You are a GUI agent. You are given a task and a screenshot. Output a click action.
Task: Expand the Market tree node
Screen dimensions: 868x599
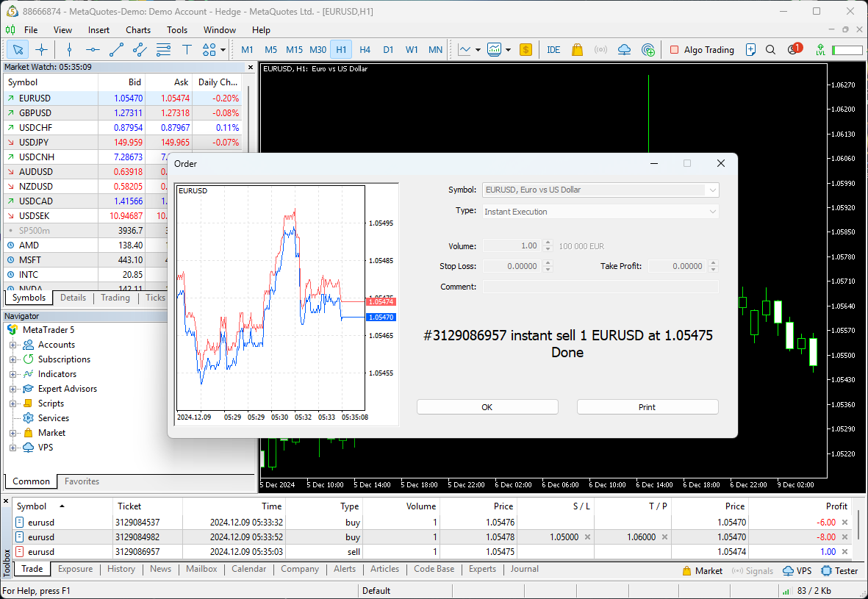coord(12,433)
